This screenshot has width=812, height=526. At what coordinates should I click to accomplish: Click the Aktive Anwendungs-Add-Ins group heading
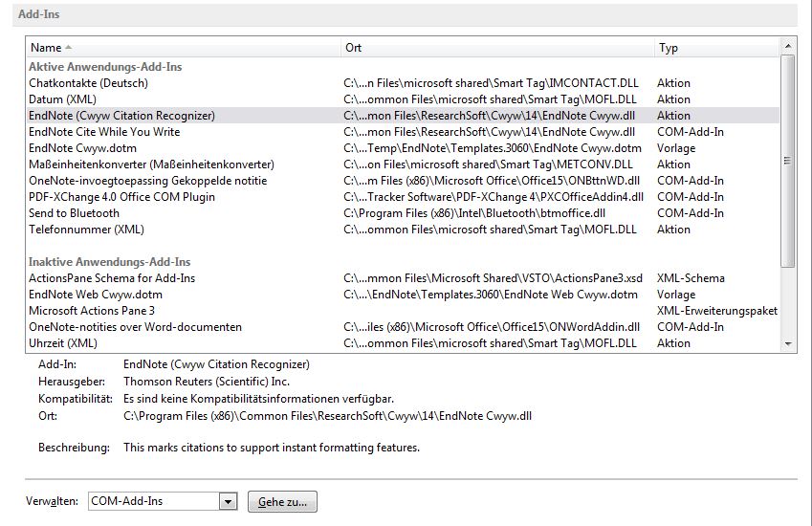click(105, 67)
